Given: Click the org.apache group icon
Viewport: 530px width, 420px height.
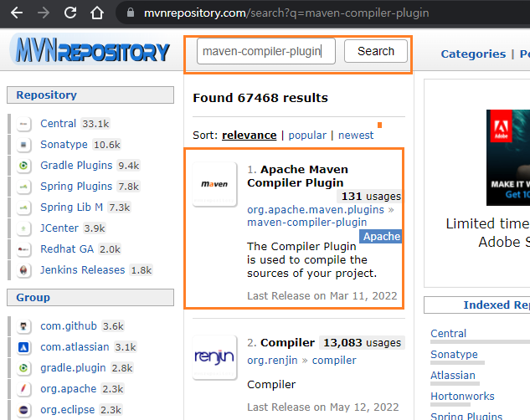Looking at the screenshot, I should (x=23, y=389).
